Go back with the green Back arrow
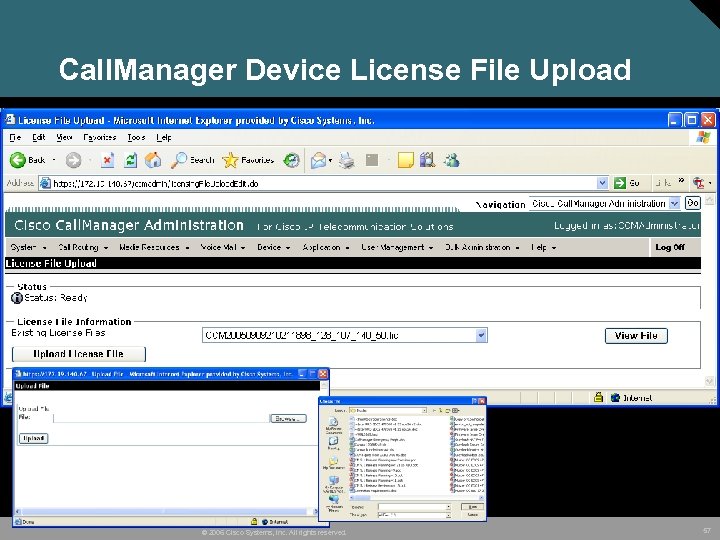Viewport: 720px width, 540px height. (x=18, y=160)
